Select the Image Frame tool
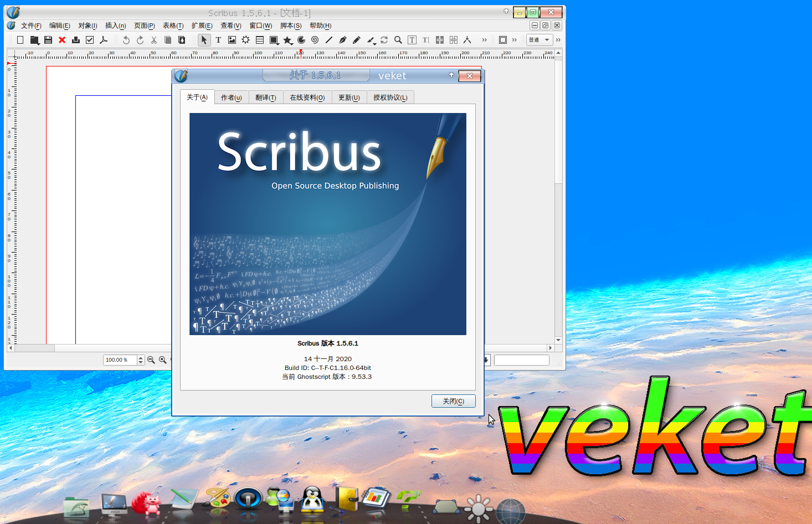812x524 pixels. point(232,40)
